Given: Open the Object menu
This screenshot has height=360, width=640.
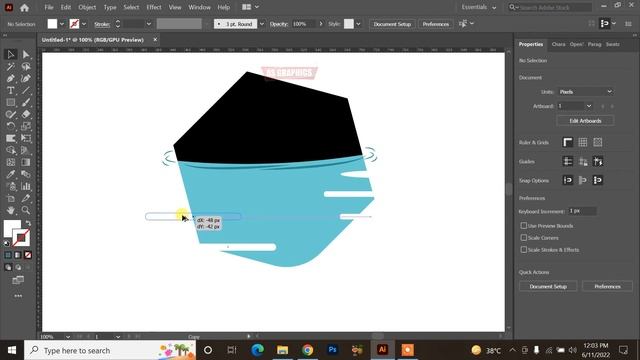Looking at the screenshot, I should 87,7.
